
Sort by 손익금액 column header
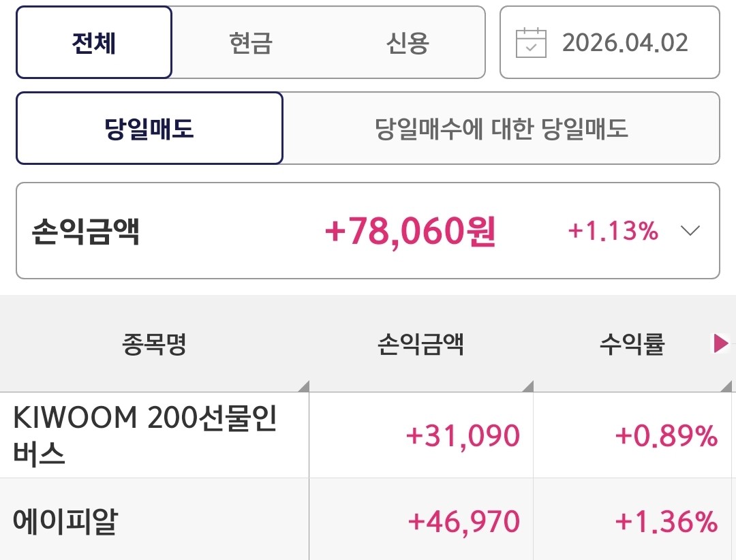click(x=420, y=345)
